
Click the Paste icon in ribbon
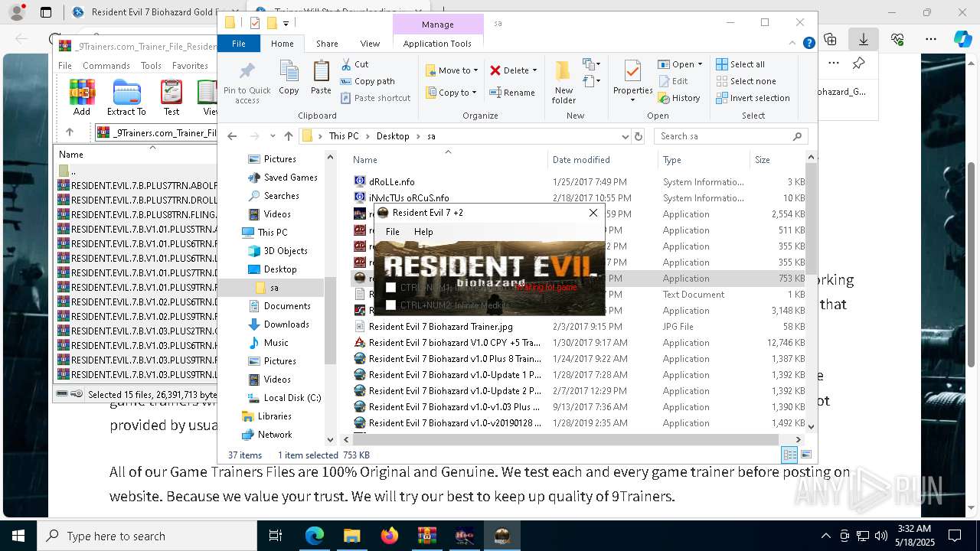point(321,78)
